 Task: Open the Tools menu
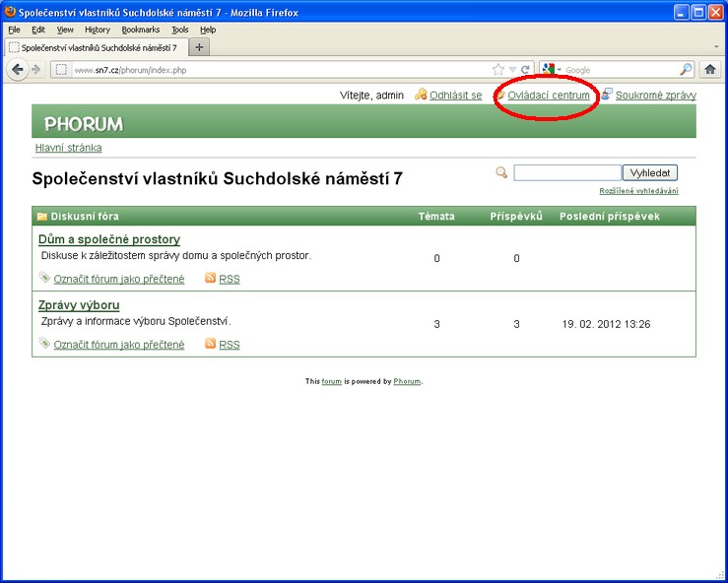[179, 30]
